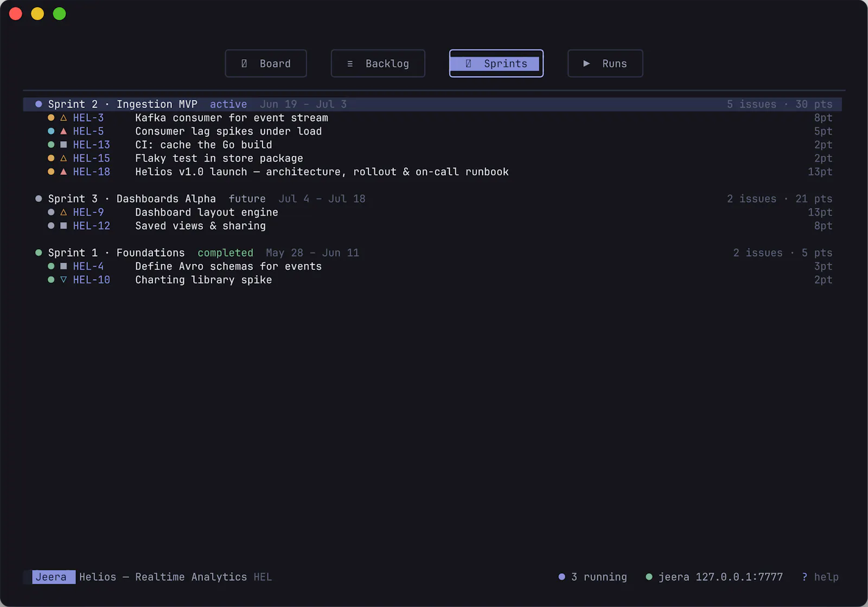868x607 pixels.
Task: Click the green status dot for HEL-4
Action: (x=51, y=266)
